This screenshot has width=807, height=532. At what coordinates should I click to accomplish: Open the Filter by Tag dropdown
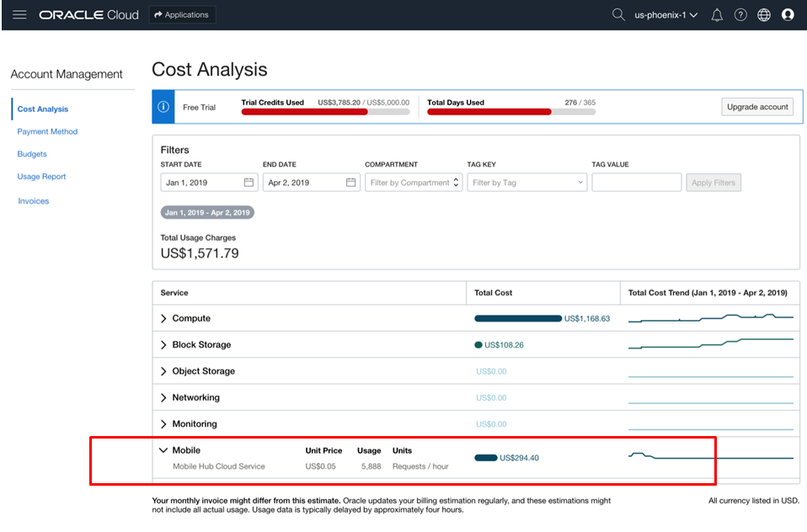point(526,183)
